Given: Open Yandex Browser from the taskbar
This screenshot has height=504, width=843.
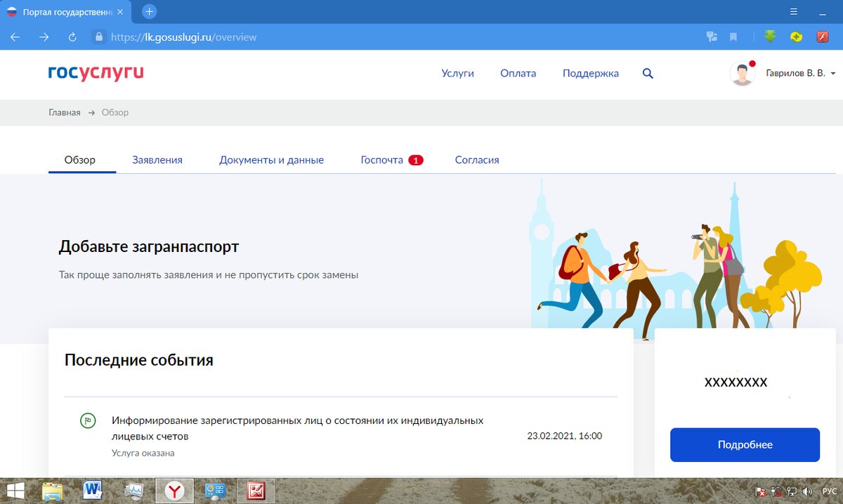Looking at the screenshot, I should click(x=174, y=491).
